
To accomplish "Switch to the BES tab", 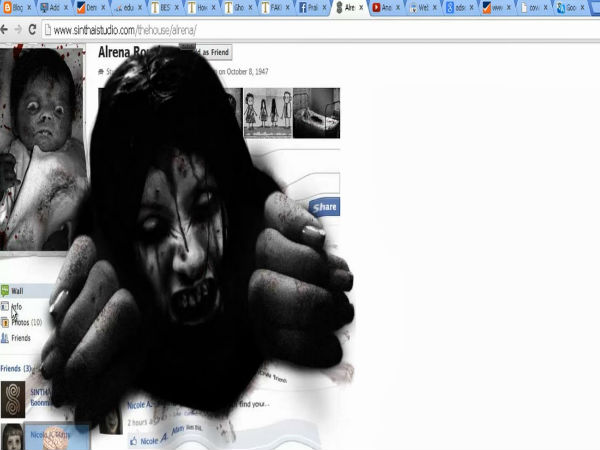I will point(165,7).
